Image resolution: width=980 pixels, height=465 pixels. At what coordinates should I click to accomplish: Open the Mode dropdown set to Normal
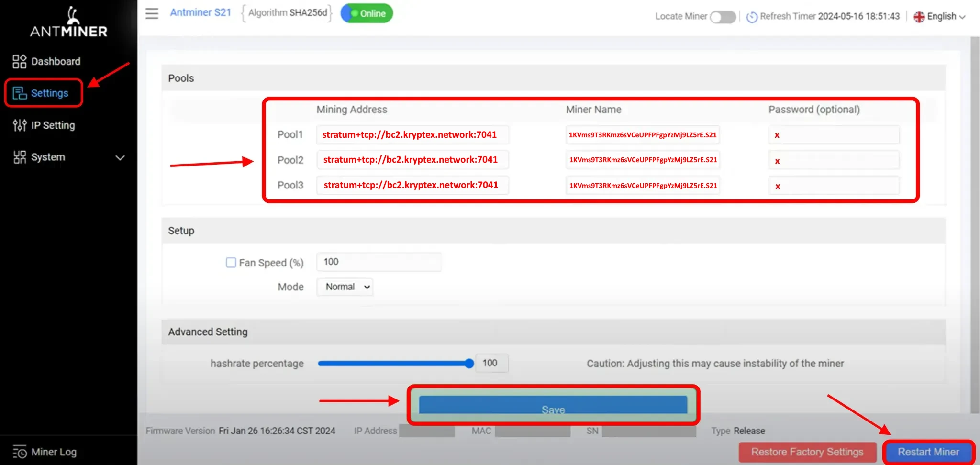pos(345,287)
